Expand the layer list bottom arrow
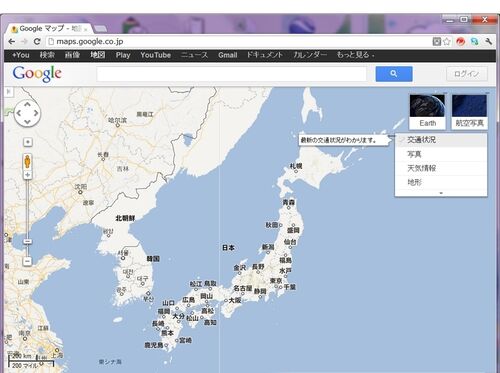 click(x=441, y=193)
